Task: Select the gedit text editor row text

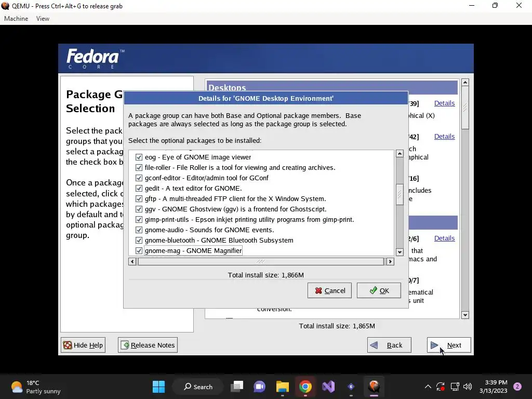Action: click(193, 188)
